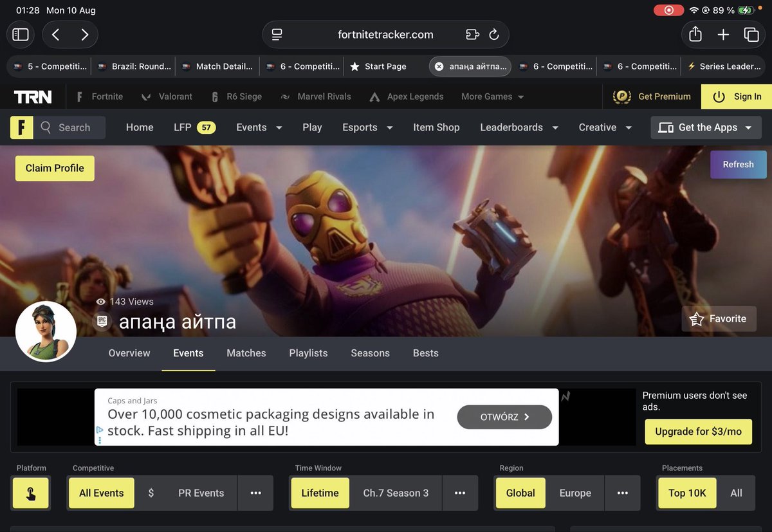Open Apex Legends in TRN game bar
This screenshot has width=772, height=532.
(407, 96)
